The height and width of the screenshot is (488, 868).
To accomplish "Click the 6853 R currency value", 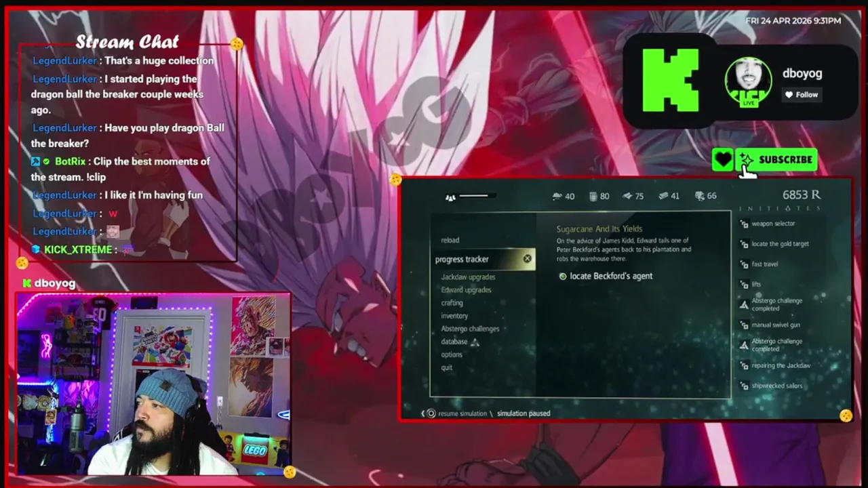I will 801,195.
